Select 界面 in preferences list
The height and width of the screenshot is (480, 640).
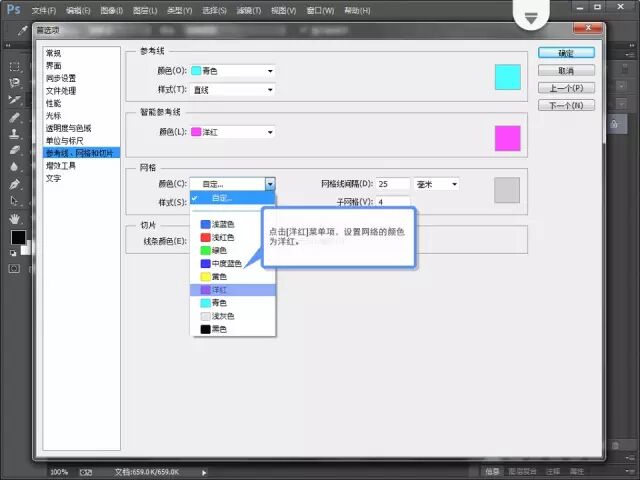[x=82, y=66]
